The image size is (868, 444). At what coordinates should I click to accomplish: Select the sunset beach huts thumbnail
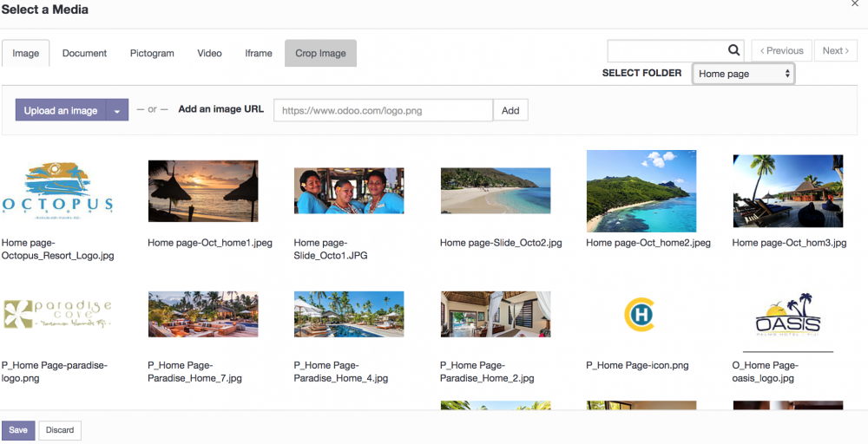tap(203, 192)
